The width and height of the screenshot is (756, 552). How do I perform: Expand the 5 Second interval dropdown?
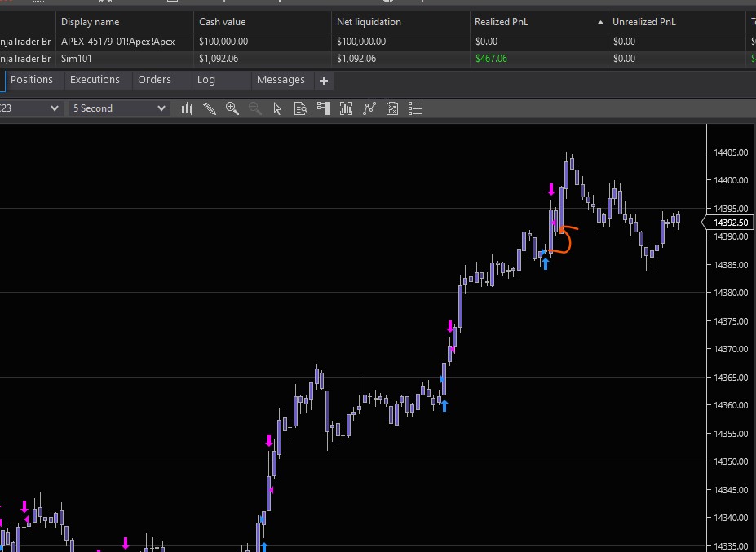pyautogui.click(x=119, y=108)
